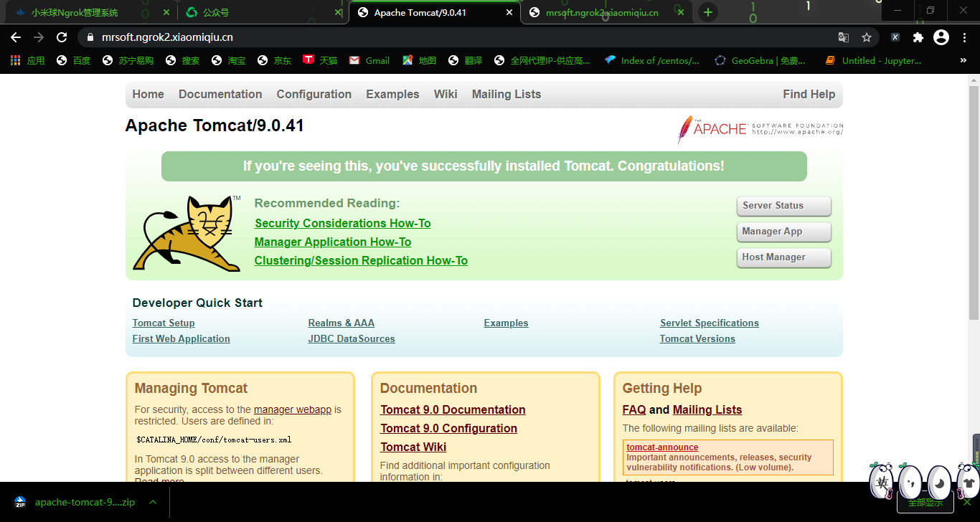
Task: Open the tomcat-announce mailing list link
Action: [662, 447]
